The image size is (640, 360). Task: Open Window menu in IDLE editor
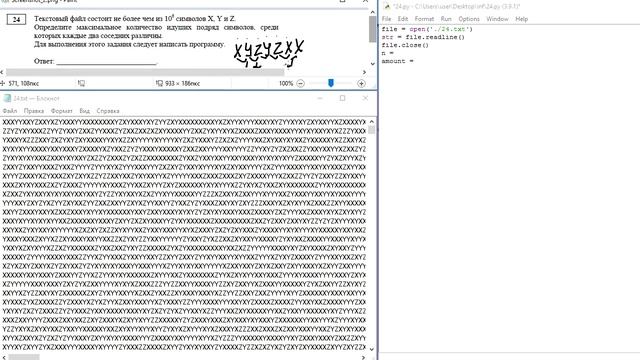pos(497,19)
